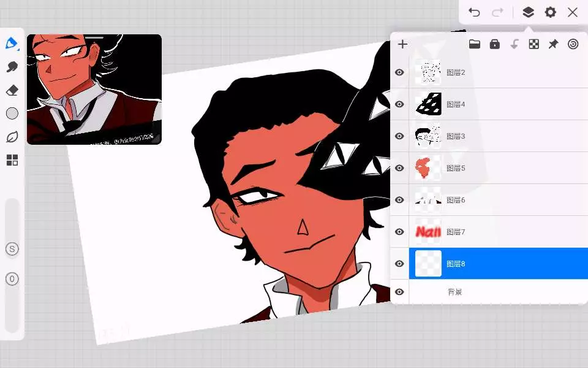Click the layer name 图层8
The image size is (588, 368).
point(456,264)
